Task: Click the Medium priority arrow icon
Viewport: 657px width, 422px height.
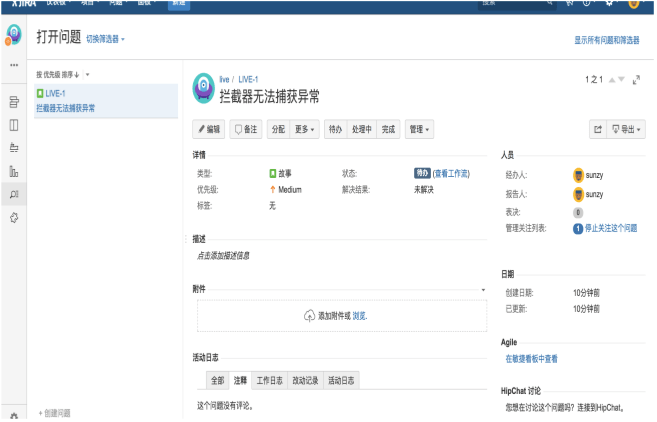Action: pyautogui.click(x=273, y=190)
